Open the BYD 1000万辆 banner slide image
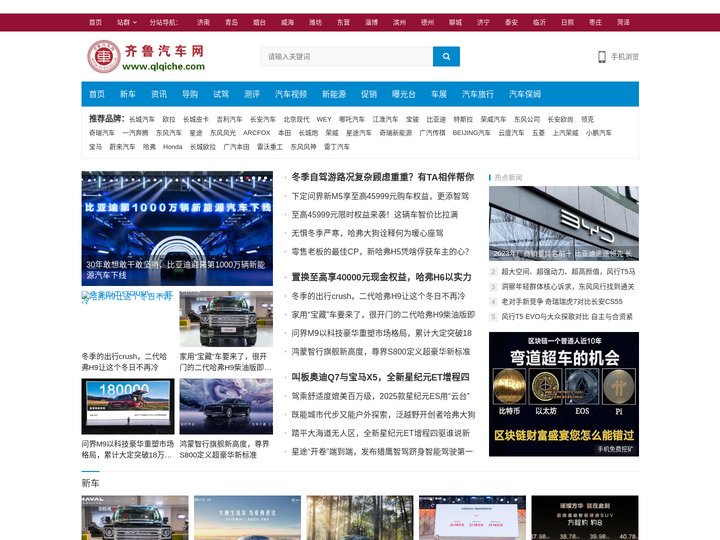The width and height of the screenshot is (720, 540). tap(177, 228)
